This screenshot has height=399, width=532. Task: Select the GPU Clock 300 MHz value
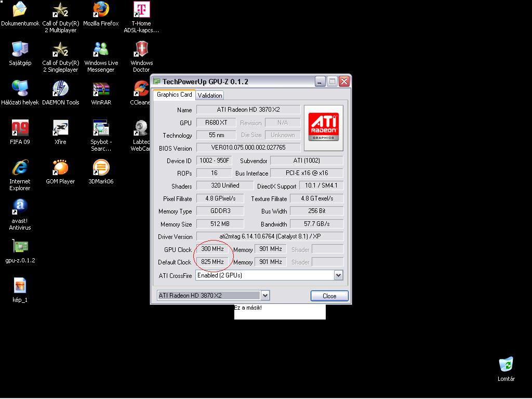[x=212, y=249]
